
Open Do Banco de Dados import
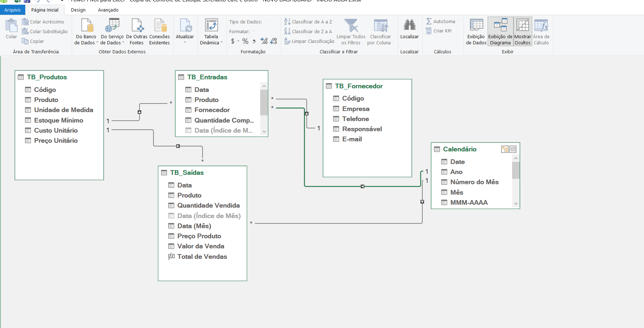(86, 32)
